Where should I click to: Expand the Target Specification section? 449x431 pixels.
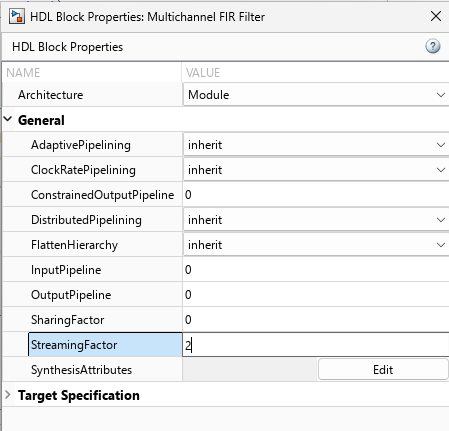coord(8,395)
